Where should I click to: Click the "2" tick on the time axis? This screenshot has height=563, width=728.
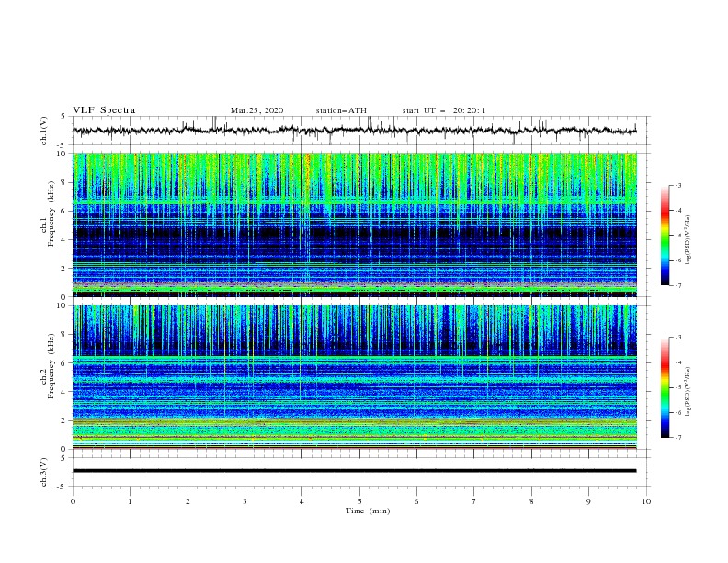pos(188,501)
